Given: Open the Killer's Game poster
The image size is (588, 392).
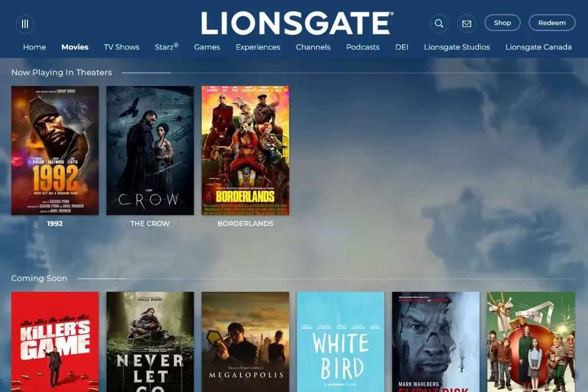Looking at the screenshot, I should 55,342.
